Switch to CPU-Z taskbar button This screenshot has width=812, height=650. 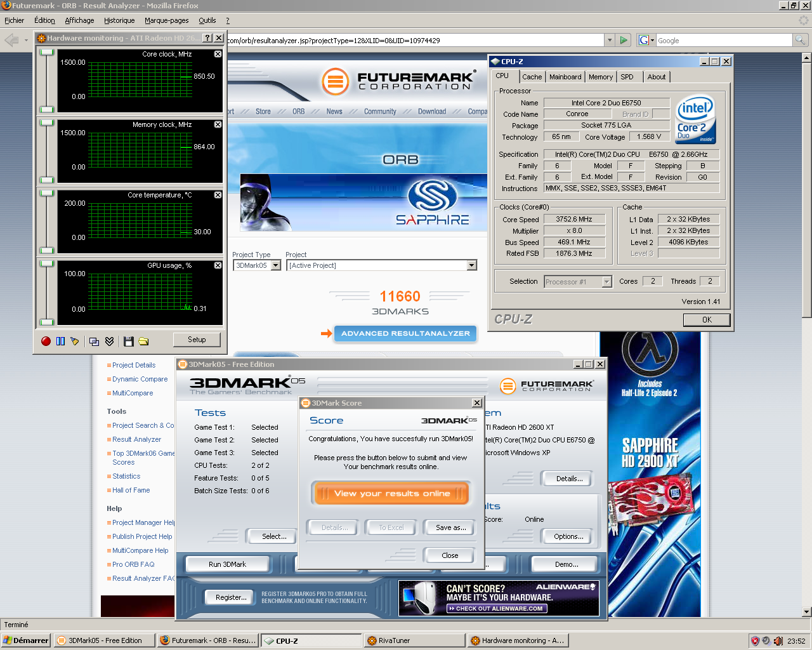pyautogui.click(x=311, y=640)
